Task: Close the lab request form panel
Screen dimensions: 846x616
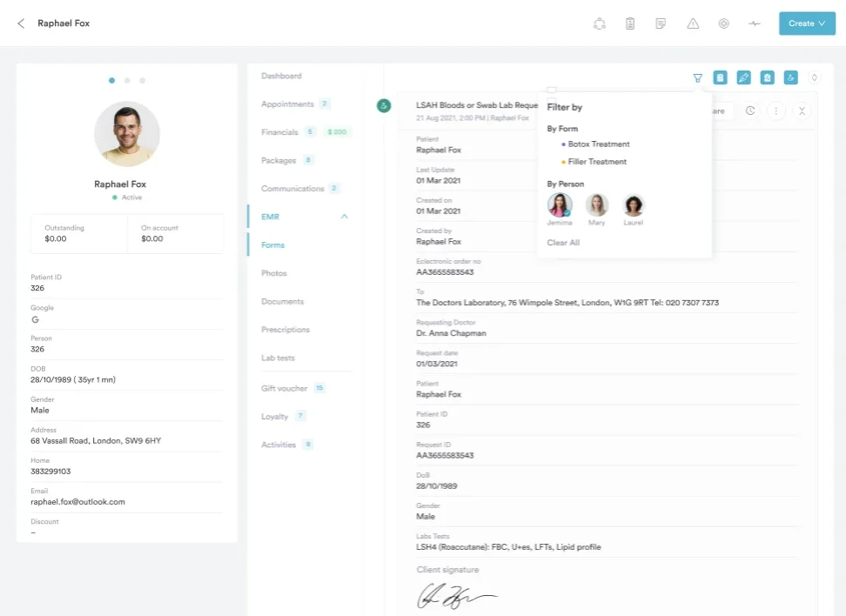Action: click(802, 111)
